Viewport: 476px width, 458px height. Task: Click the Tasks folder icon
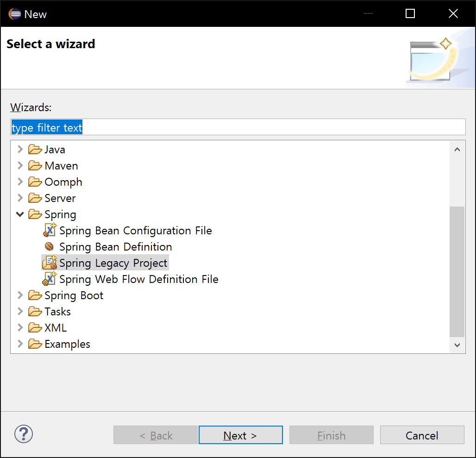click(35, 311)
